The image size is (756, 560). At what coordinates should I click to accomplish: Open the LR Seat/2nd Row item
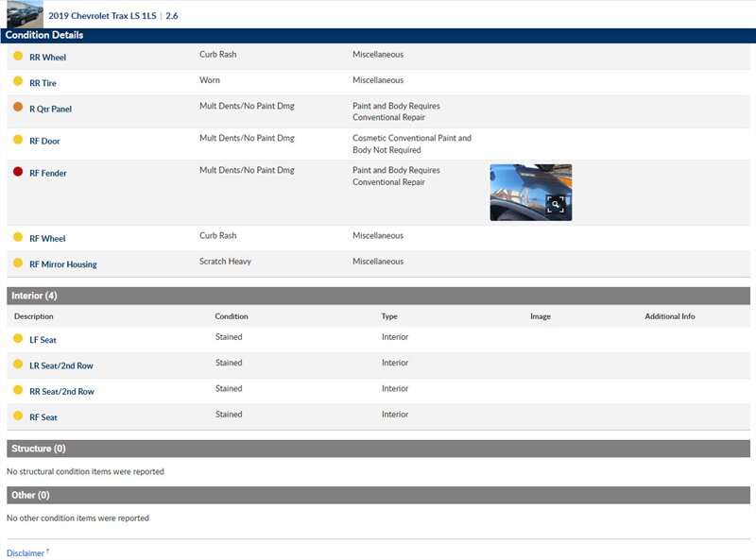60,365
